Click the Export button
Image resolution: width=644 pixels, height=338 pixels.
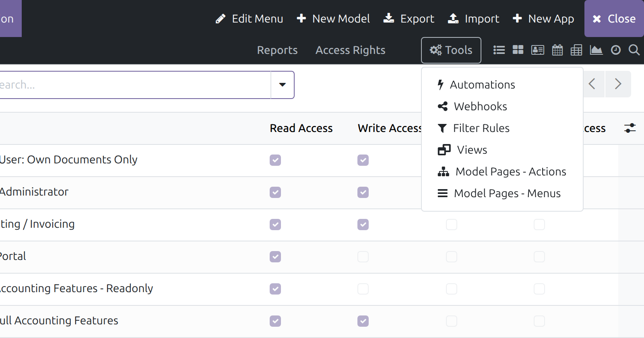click(409, 19)
